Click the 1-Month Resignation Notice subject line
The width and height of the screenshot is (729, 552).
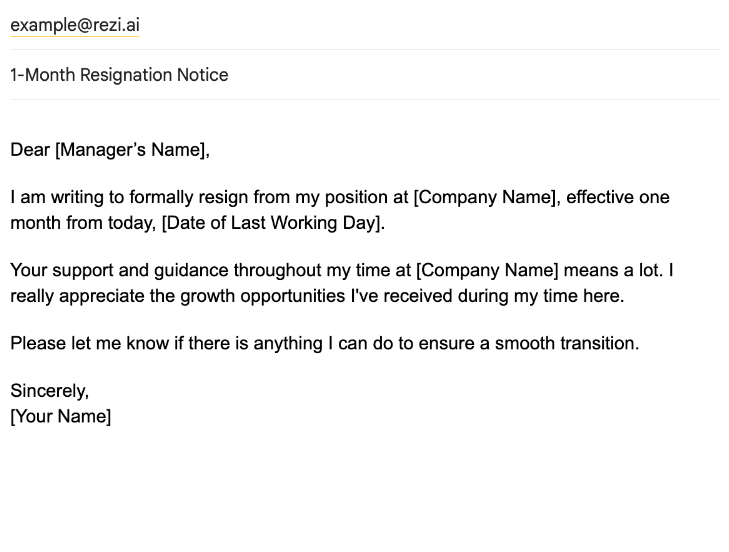coord(119,75)
